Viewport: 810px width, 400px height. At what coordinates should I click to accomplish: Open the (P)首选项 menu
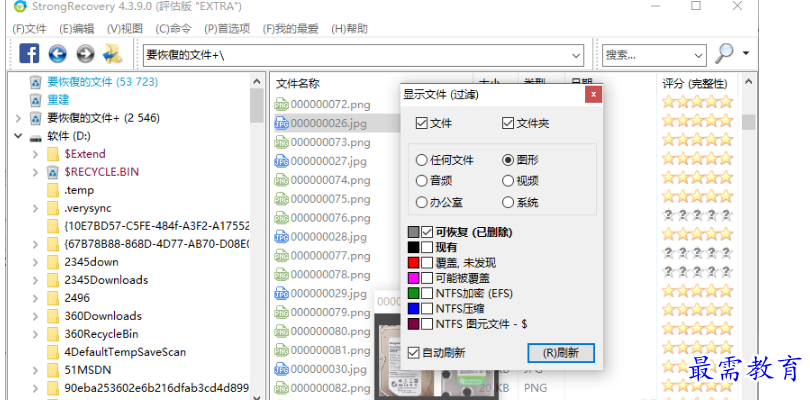tap(227, 28)
